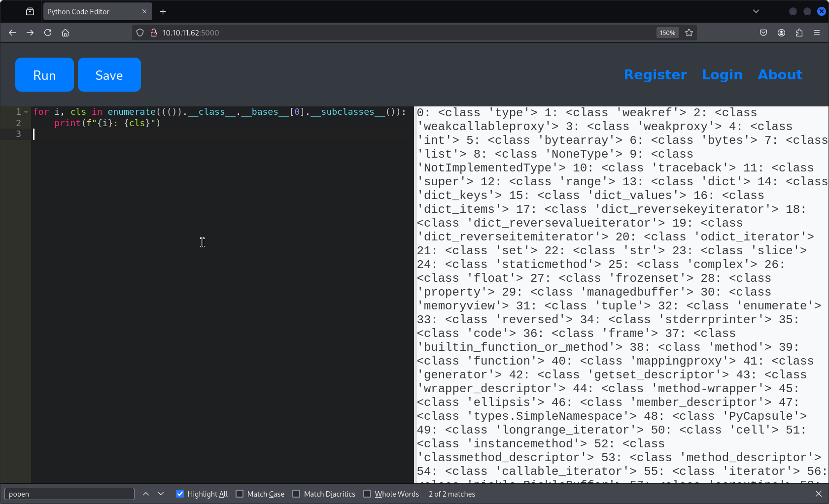Screen dimensions: 829x504
Task: Open the Save to Pocket icon
Action: point(763,33)
